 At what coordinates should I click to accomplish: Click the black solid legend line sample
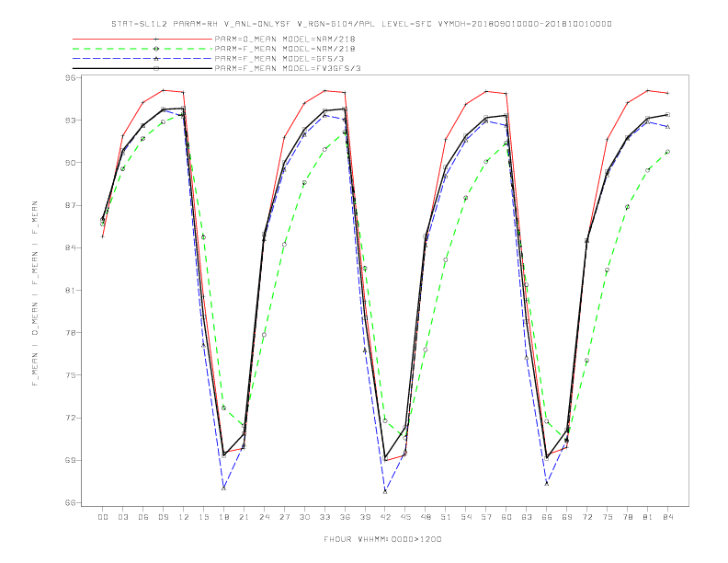(142, 68)
